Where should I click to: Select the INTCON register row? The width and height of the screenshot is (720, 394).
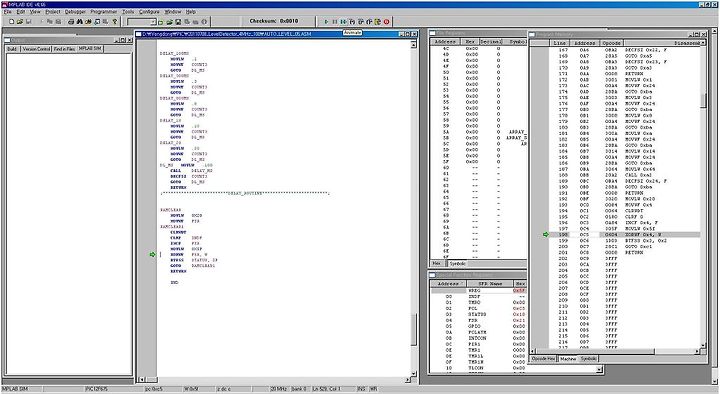(479, 338)
